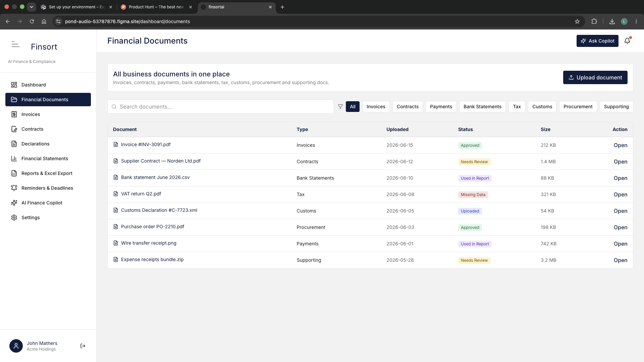Open Invoice #INV-3091.pdf via its Open link
This screenshot has width=644, height=362.
click(x=620, y=145)
